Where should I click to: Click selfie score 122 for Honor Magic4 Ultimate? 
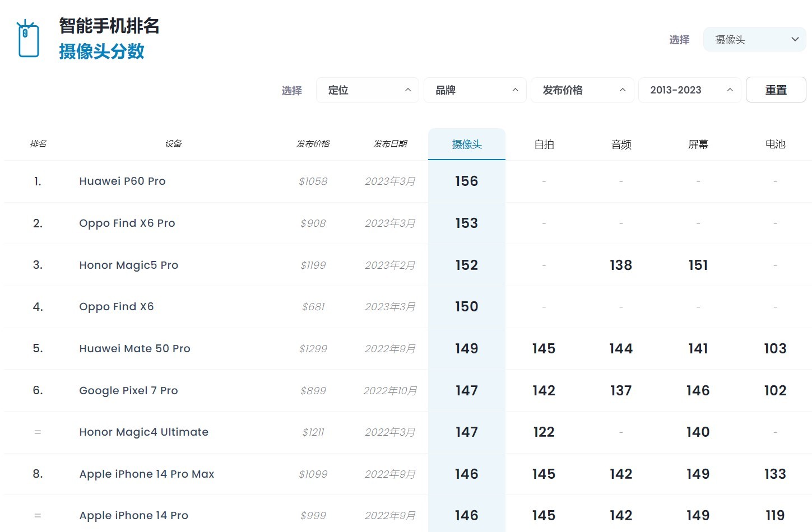tap(544, 432)
